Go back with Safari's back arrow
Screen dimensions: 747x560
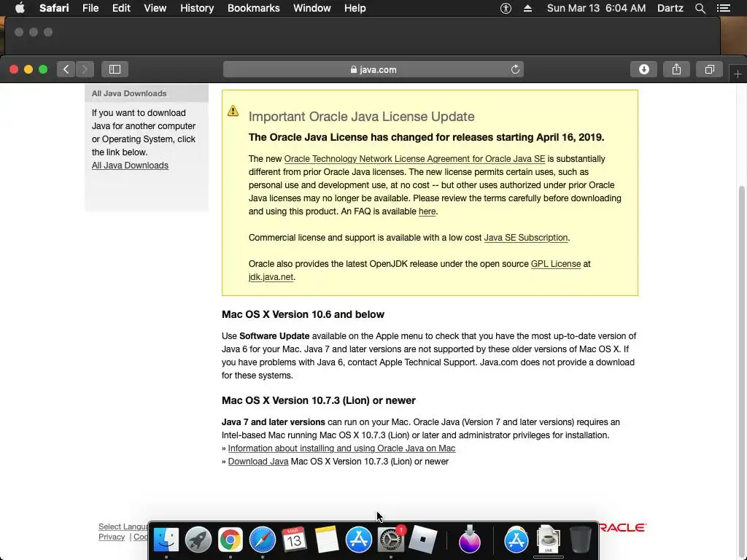pyautogui.click(x=66, y=69)
